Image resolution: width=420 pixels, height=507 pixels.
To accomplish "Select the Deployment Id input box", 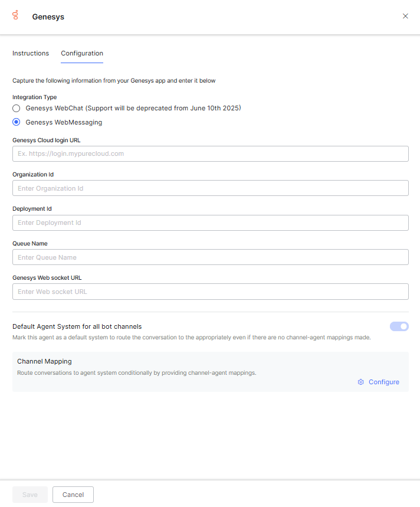I will 210,223.
